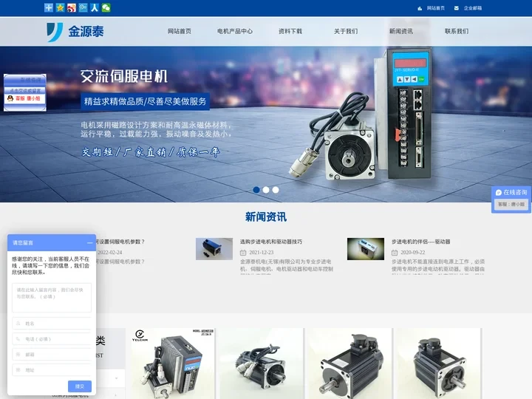Click the 提交 submit button
Image resolution: width=532 pixels, height=399 pixels.
pyautogui.click(x=80, y=386)
